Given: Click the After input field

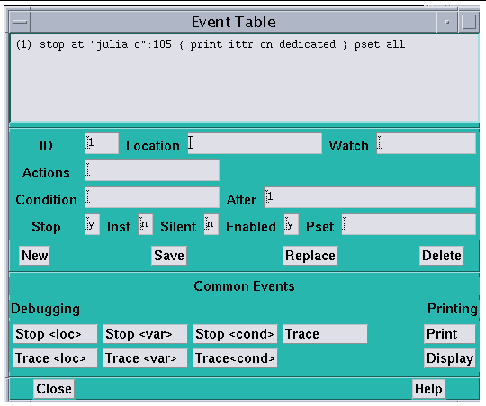Looking at the screenshot, I should click(370, 197).
